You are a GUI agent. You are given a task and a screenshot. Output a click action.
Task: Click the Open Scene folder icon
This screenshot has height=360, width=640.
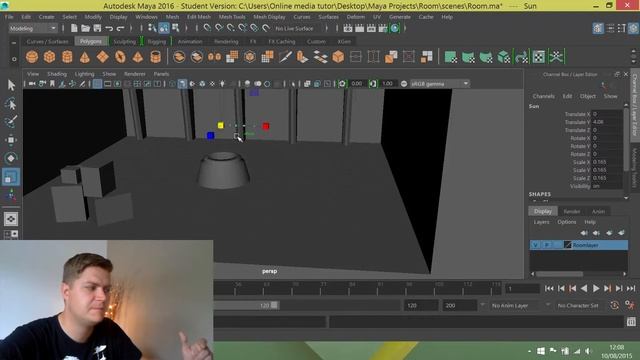pyautogui.click(x=85, y=28)
